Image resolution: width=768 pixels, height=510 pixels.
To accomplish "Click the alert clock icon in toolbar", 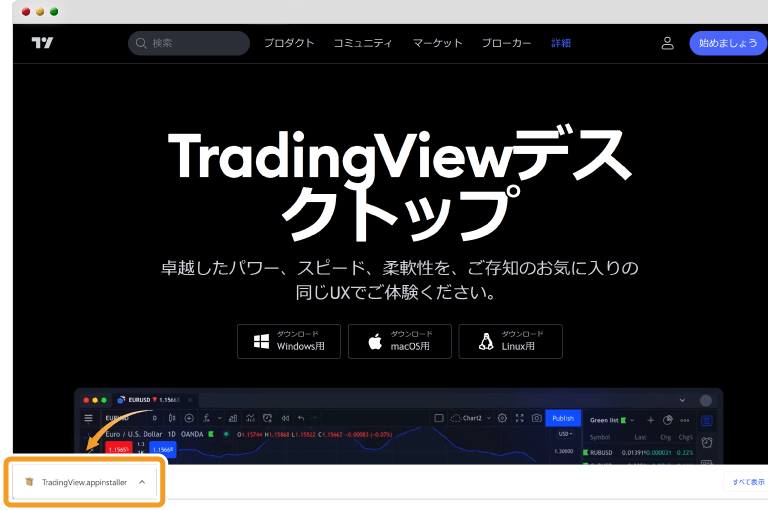I will coord(267,418).
